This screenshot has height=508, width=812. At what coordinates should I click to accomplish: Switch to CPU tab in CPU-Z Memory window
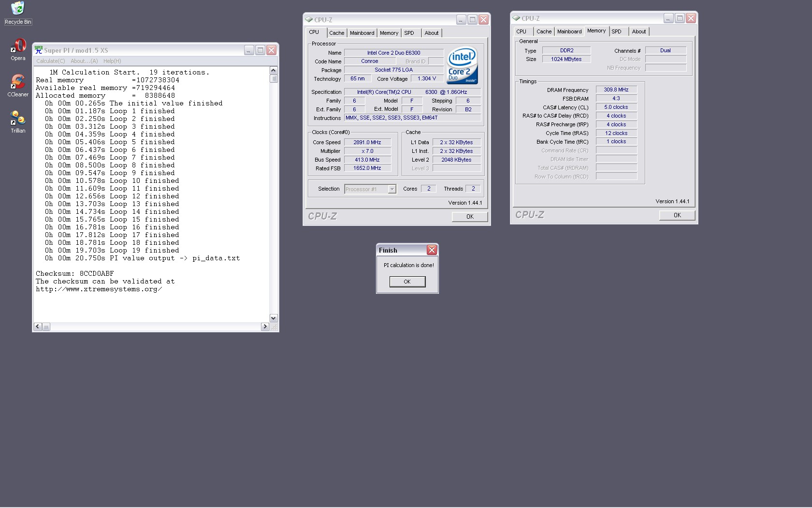click(x=522, y=31)
